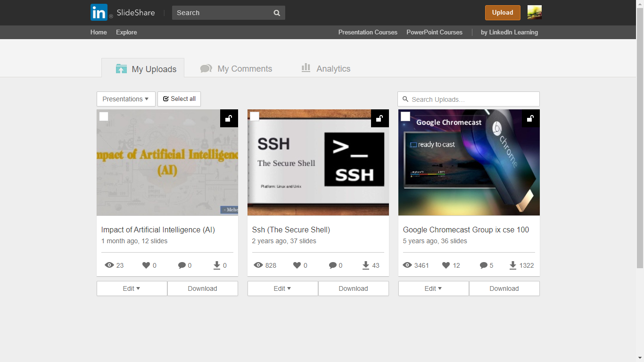This screenshot has height=362, width=644.
Task: Open the Impact of Artificial Intelligence (AI) title
Action: [158, 230]
